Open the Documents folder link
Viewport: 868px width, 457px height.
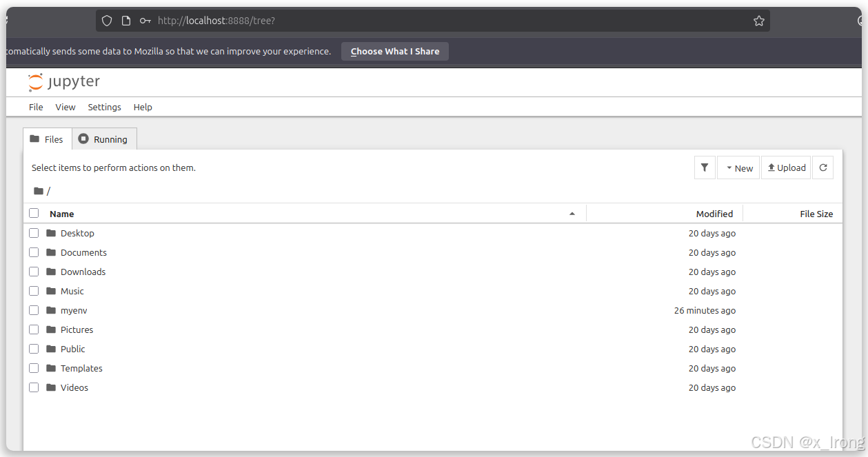coord(83,252)
